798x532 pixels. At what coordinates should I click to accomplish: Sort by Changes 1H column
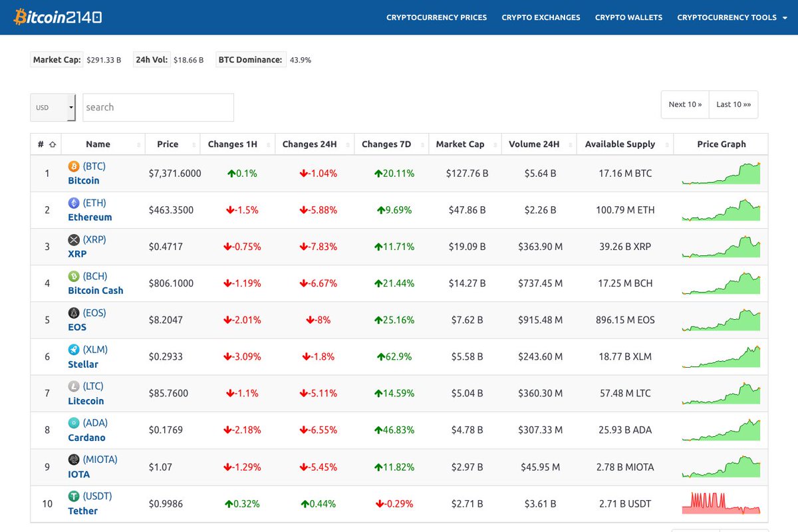tap(237, 144)
